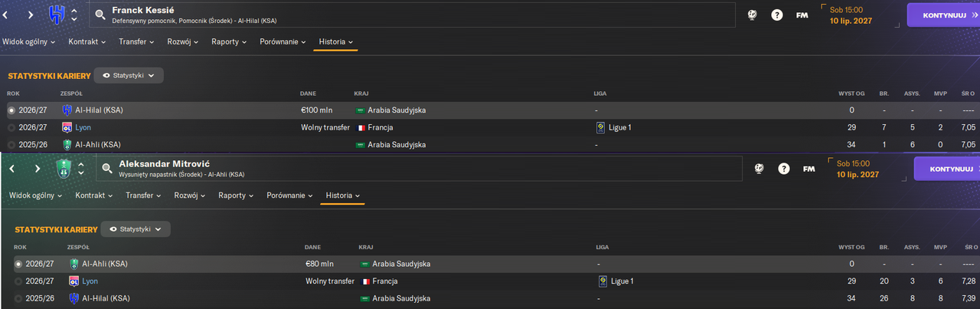Expand Widok ogólny menu in Mitrović panel
The height and width of the screenshot is (309, 980).
tap(35, 196)
